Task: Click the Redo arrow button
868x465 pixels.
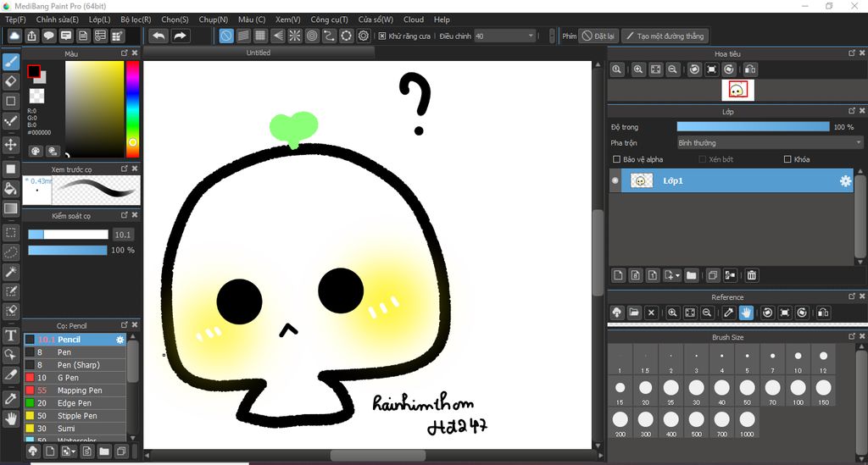Action: tap(180, 36)
